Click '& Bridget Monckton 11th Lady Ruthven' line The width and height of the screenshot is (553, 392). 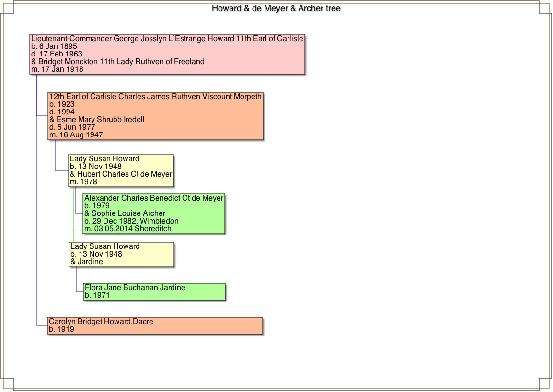point(118,62)
